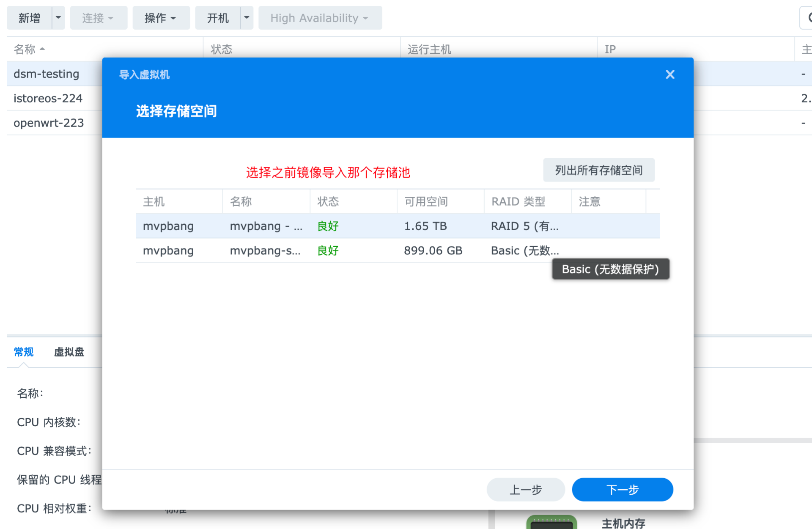Click the 开机 button
Image resolution: width=812 pixels, height=529 pixels.
click(218, 18)
